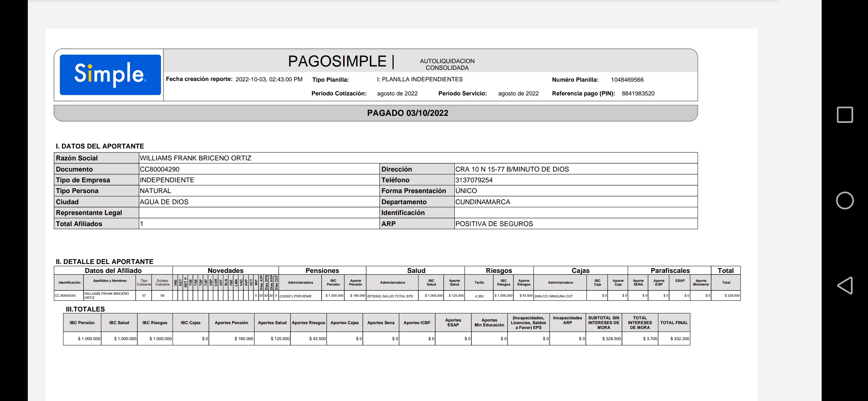Select the Documento value CC80004290
This screenshot has width=868, height=401.
160,169
